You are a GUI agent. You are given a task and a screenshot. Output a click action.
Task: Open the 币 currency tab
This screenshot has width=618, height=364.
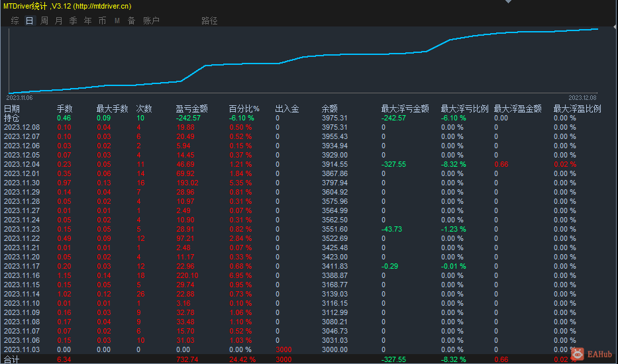click(103, 21)
